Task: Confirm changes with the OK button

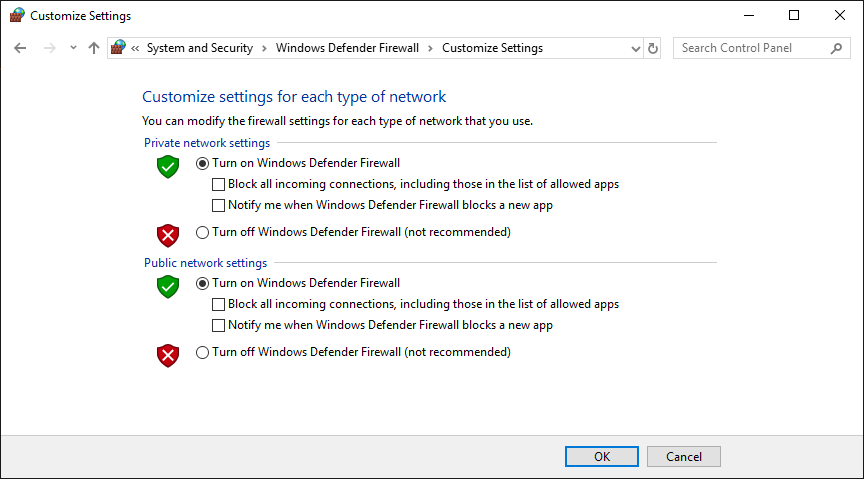Action: (x=602, y=456)
